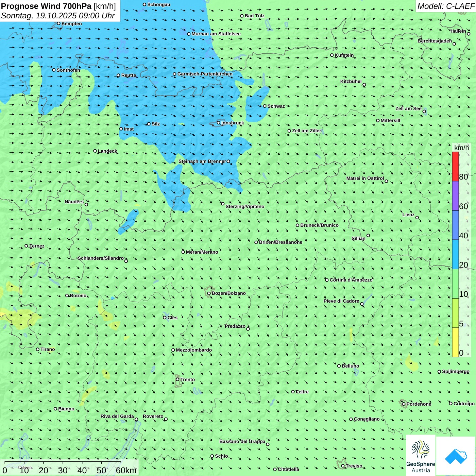
Task: Click the 'Kitzbühel' label
Action: [x=351, y=81]
